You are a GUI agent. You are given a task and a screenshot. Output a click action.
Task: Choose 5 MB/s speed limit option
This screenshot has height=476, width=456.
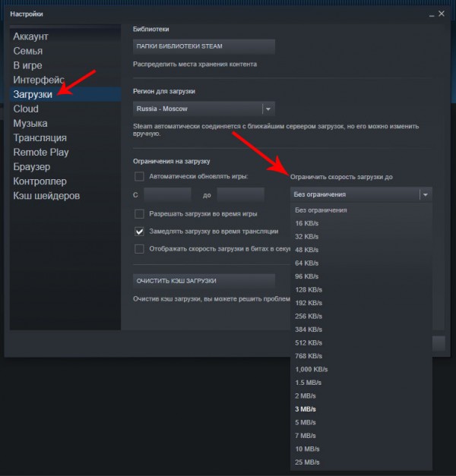[361, 423]
